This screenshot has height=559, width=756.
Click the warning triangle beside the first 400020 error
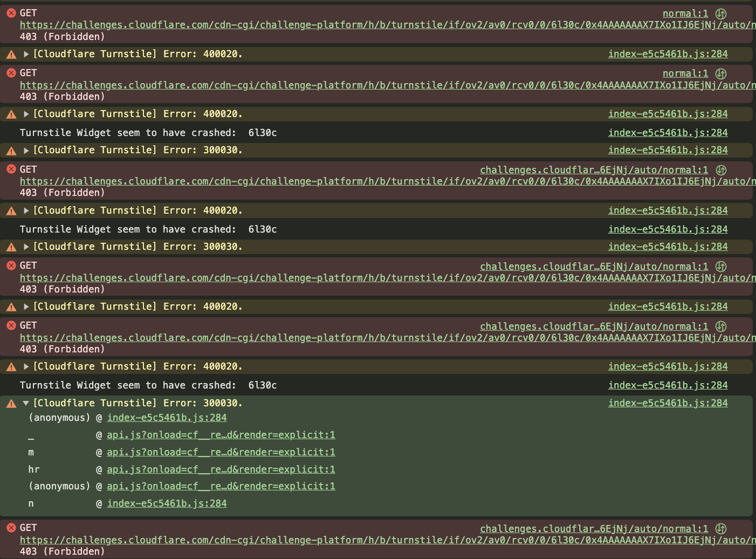pos(11,54)
